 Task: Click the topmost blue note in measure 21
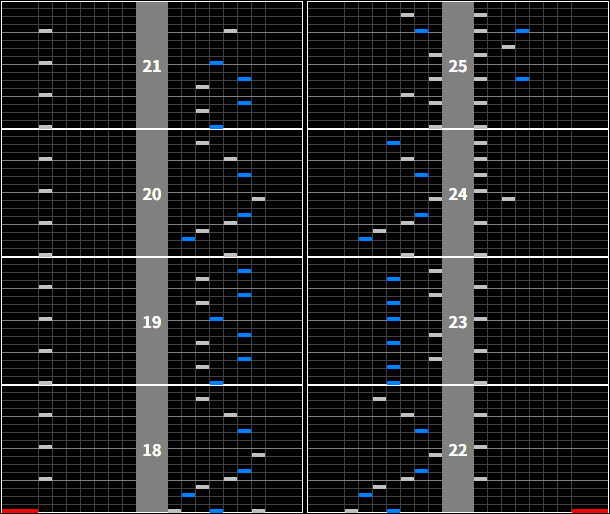216,63
